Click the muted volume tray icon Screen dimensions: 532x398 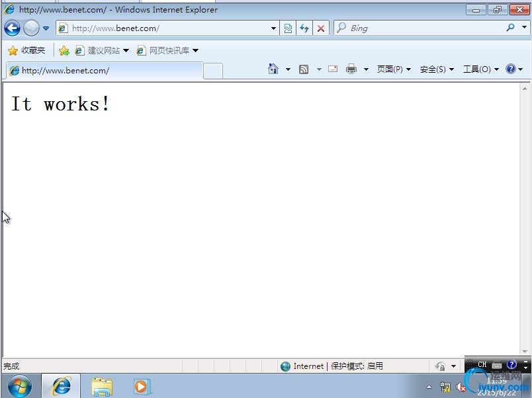click(461, 387)
